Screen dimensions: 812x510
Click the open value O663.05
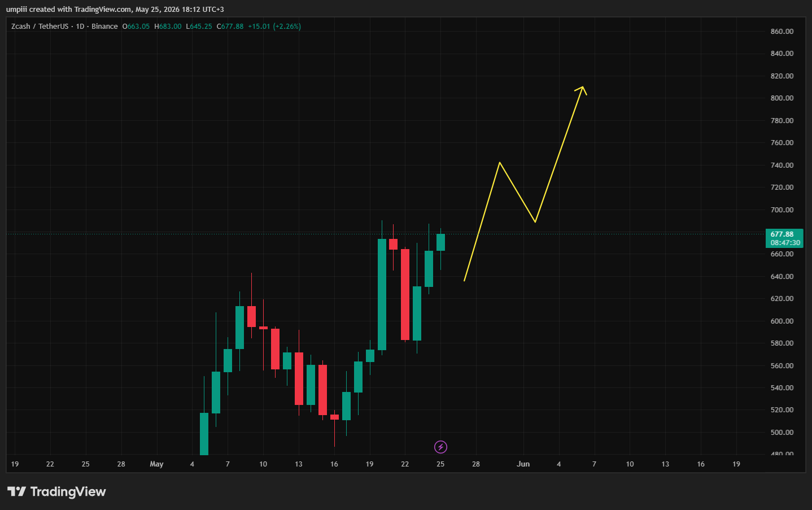pos(136,27)
